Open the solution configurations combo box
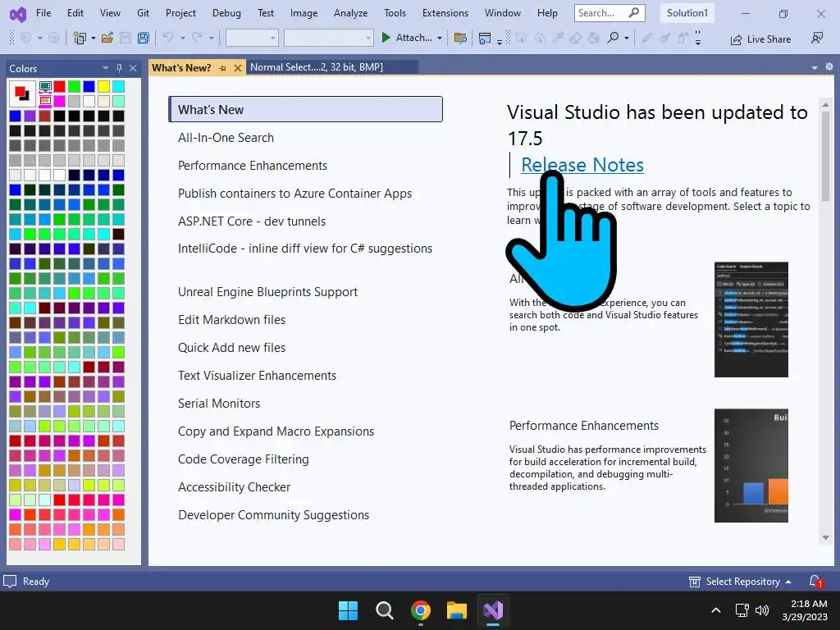Viewport: 840px width, 630px height. 252,38
